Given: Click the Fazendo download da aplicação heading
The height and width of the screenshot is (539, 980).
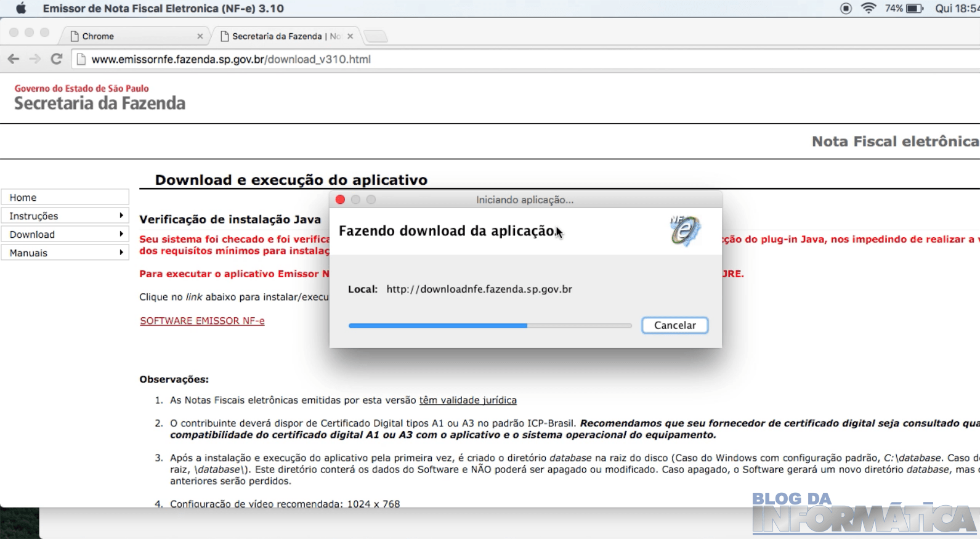Looking at the screenshot, I should click(447, 231).
